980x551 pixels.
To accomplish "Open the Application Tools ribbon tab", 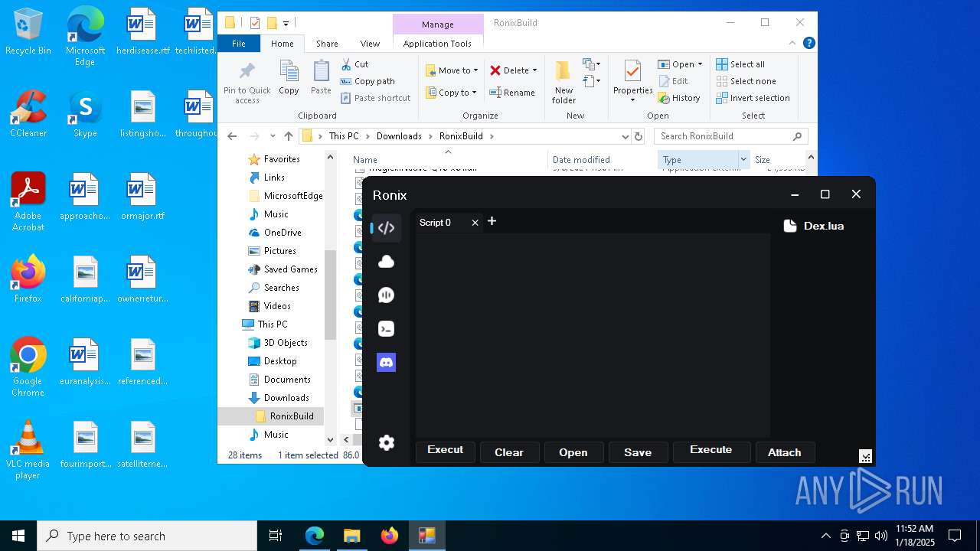I will click(437, 44).
